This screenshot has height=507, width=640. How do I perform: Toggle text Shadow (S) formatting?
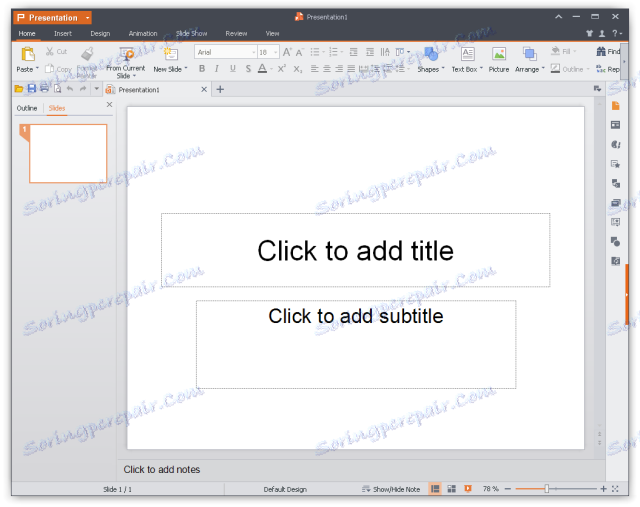click(x=248, y=69)
